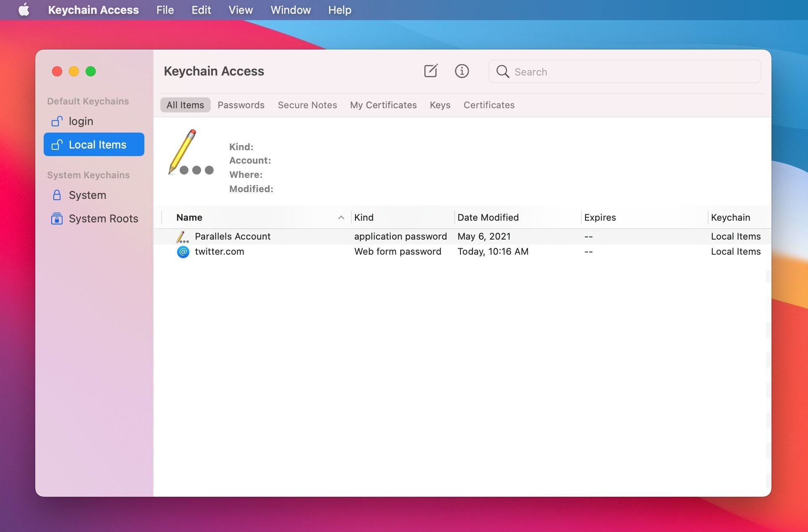Toggle the Name column sort chevron
Screen dimensions: 808x532
point(341,218)
